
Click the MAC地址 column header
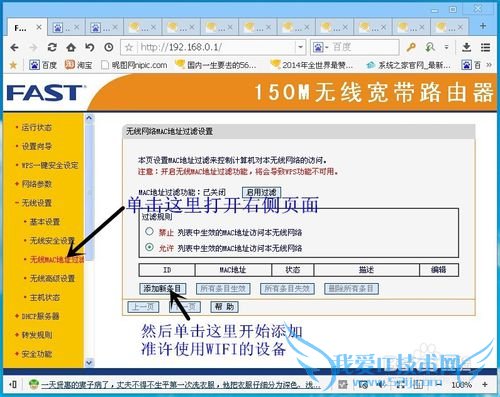[x=233, y=270]
